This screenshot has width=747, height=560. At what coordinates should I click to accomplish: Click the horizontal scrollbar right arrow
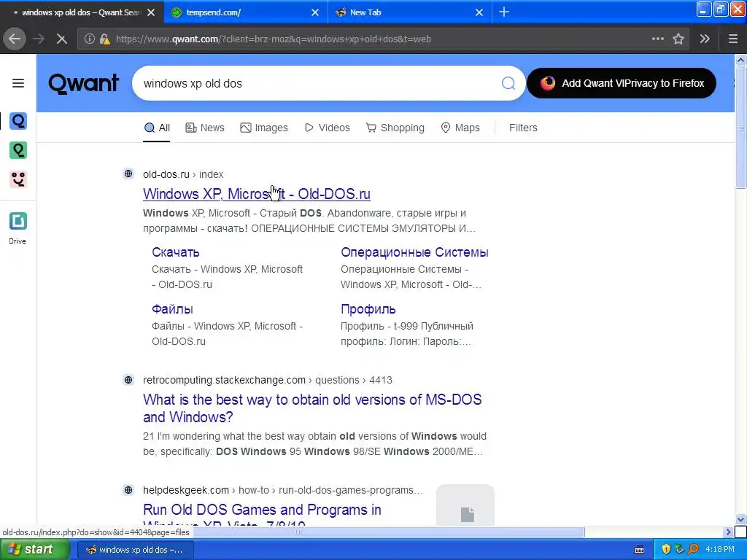pos(728,532)
